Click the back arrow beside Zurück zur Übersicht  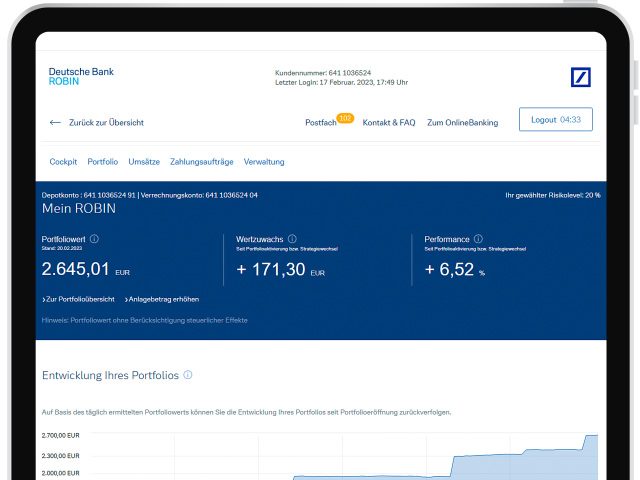55,122
